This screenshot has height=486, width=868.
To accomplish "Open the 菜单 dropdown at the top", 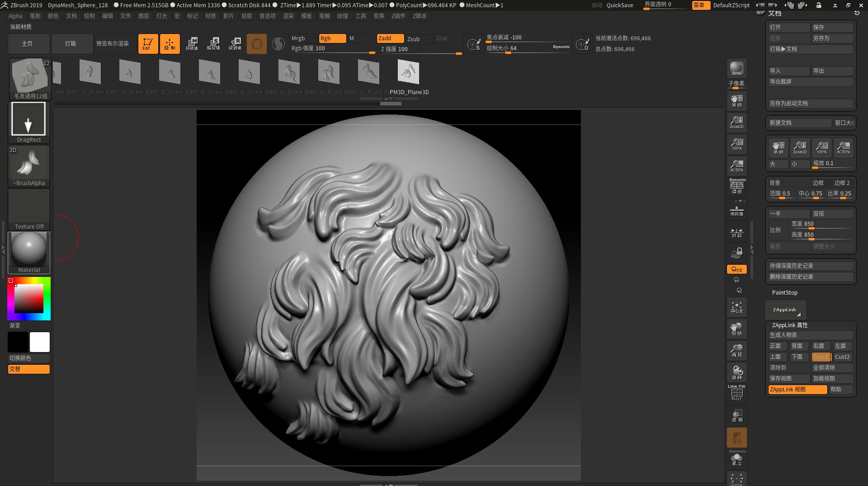I will (700, 5).
